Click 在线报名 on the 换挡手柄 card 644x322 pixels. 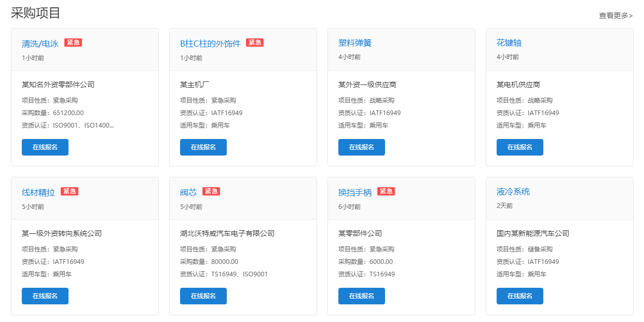(x=361, y=296)
